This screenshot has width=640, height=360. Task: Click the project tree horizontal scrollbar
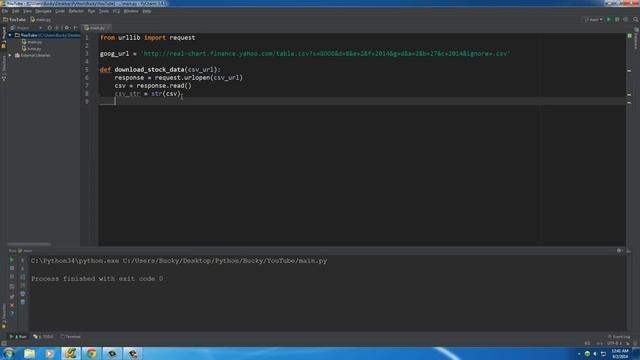coord(29,244)
